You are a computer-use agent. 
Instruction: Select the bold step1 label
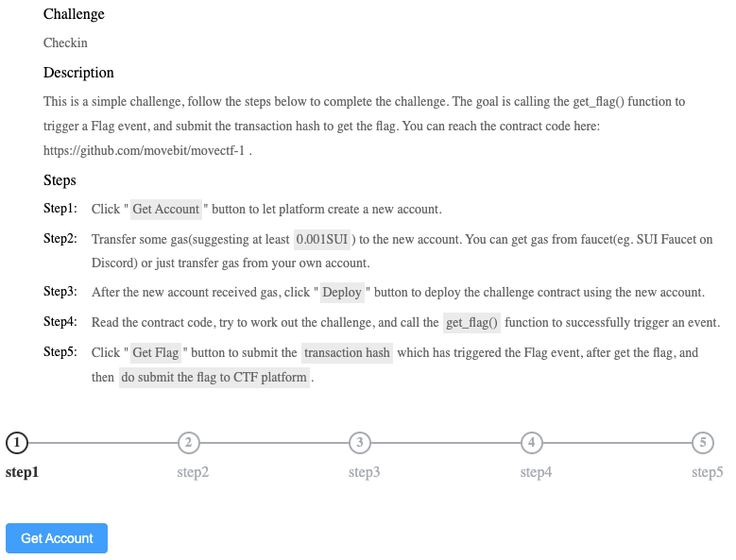click(x=23, y=472)
